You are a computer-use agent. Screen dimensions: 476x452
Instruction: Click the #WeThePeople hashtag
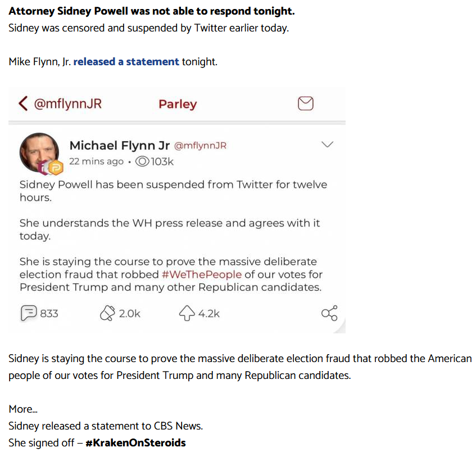click(x=202, y=274)
